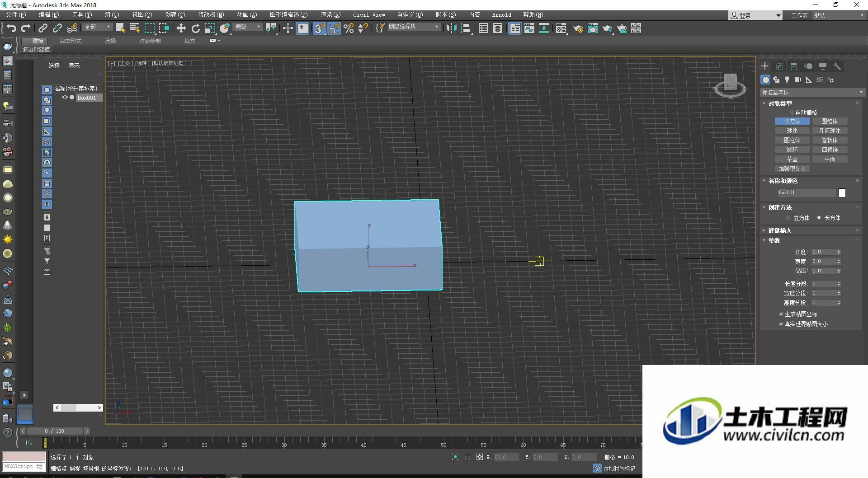Open the Rendered Frame Window icon
868x478 pixels.
593,28
